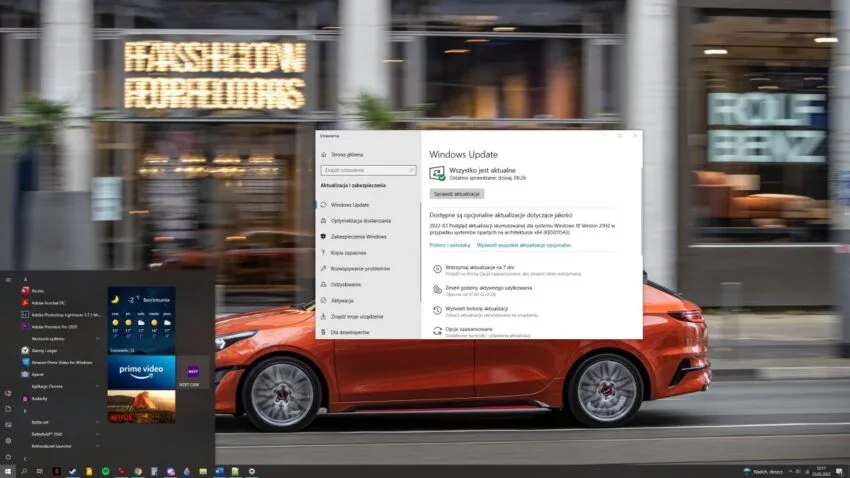Screen dimensions: 850x478
Task: Launch Adobe Photoshop Lightroom from Start menu
Action: 61,314
